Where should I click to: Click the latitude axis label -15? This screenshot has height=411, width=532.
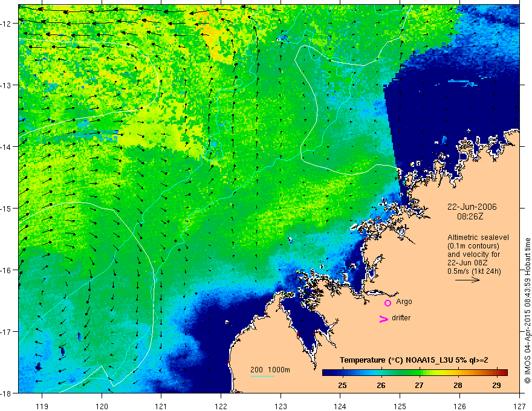(7, 208)
